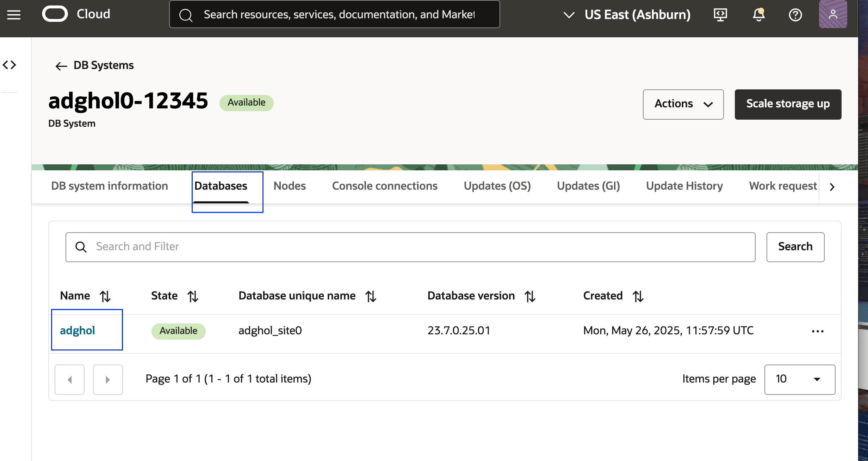Open the hamburger navigation menu

[x=14, y=14]
